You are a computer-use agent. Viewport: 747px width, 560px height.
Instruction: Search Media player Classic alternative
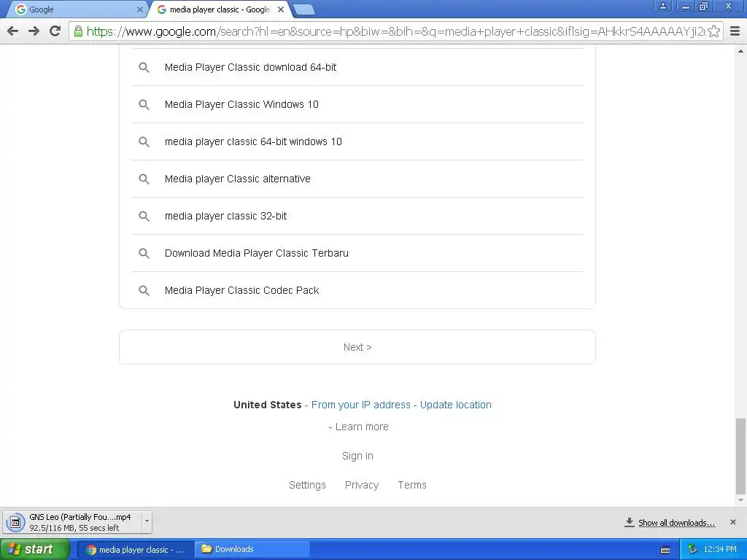coord(357,179)
